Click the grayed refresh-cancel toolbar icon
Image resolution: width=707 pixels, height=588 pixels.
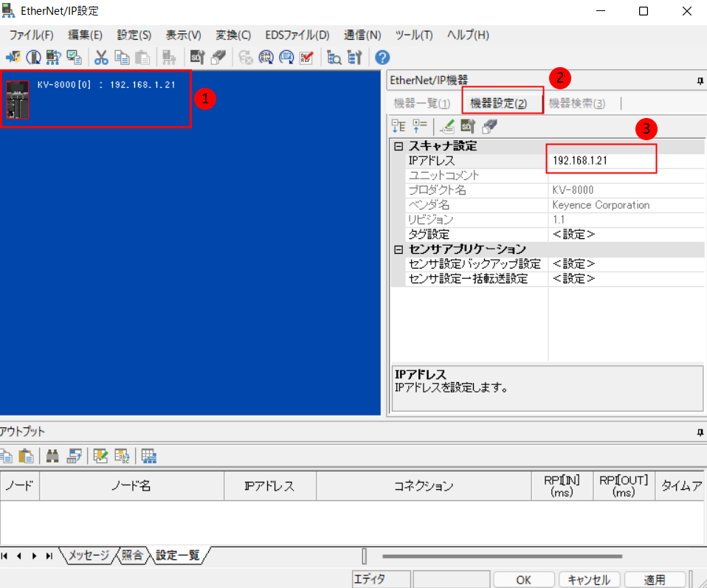(245, 58)
